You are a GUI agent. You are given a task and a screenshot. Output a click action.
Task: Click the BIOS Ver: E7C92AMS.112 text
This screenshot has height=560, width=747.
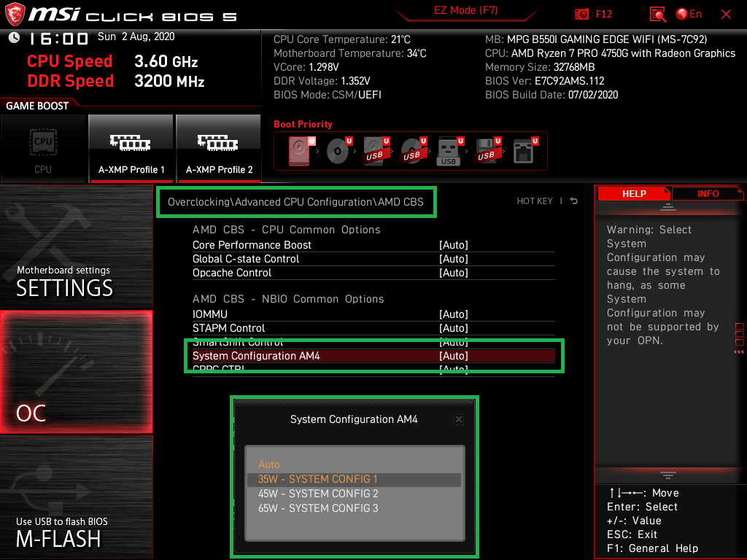coord(544,81)
